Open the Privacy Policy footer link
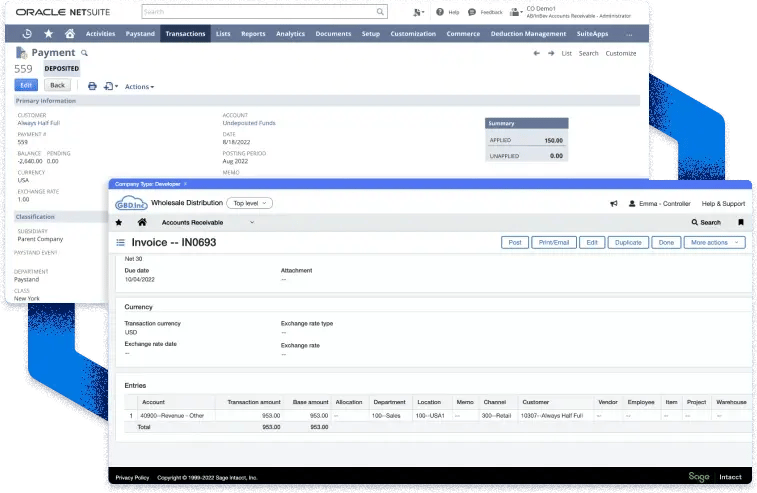This screenshot has height=493, width=757. pyautogui.click(x=132, y=478)
